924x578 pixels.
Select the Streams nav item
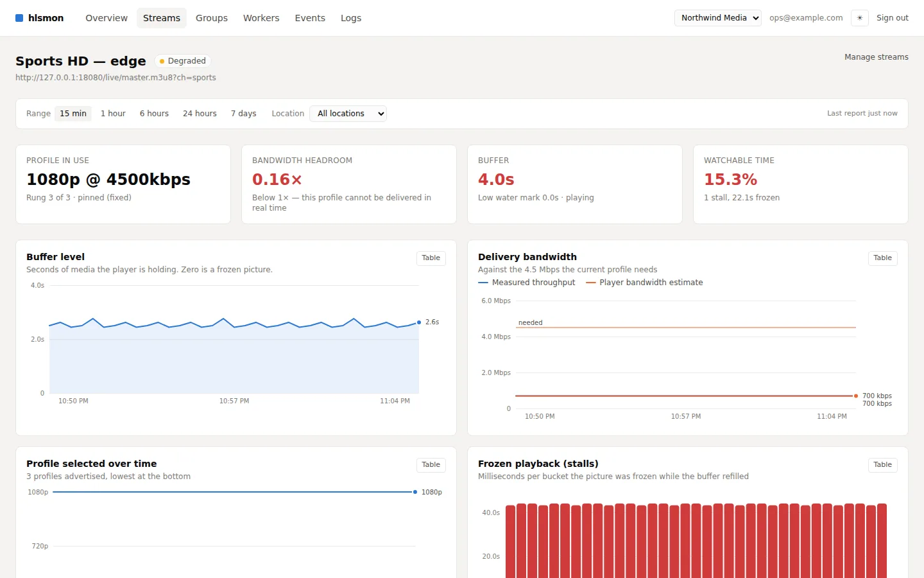tap(162, 18)
